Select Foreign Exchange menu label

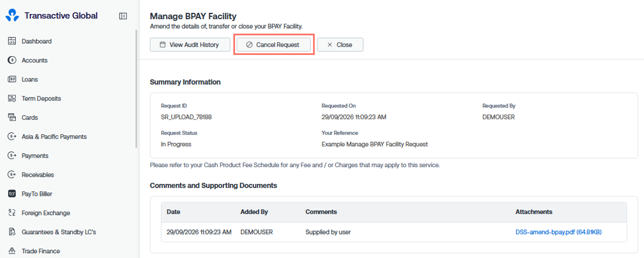[46, 213]
